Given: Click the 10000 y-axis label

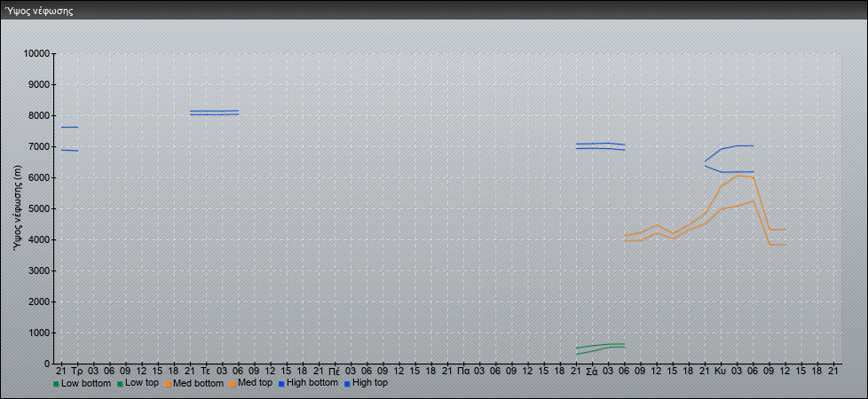Looking at the screenshot, I should (x=37, y=54).
